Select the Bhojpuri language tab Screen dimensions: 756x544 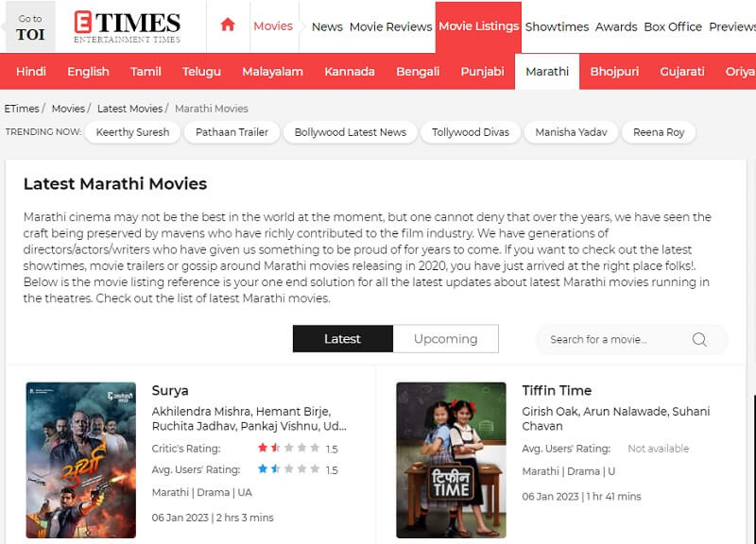coord(614,72)
